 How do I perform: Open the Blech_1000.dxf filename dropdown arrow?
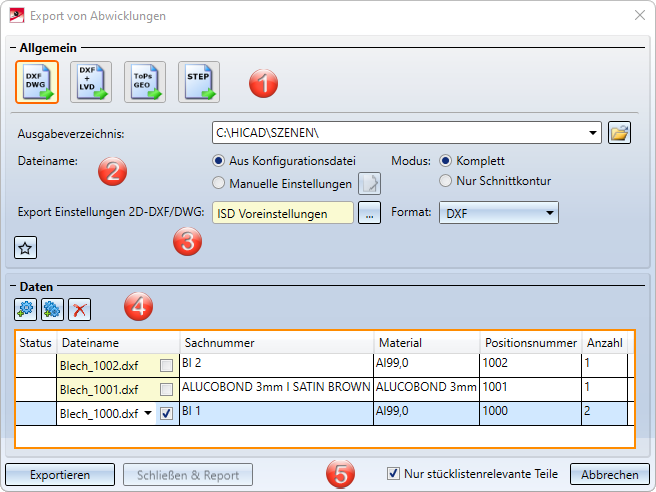(148, 413)
